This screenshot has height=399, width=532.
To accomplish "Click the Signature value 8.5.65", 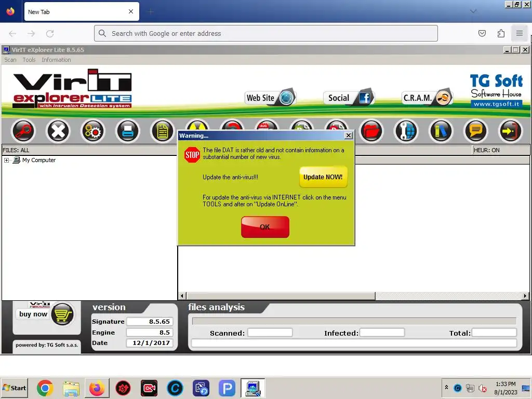I will [x=150, y=322].
